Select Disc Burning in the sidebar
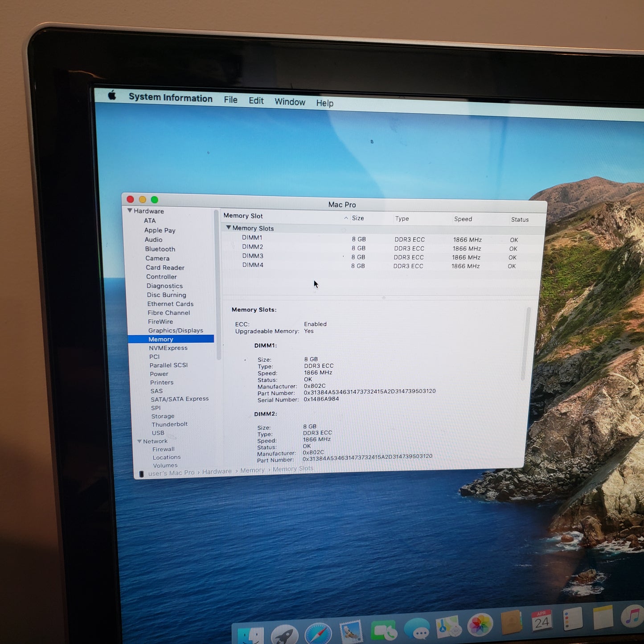The image size is (644, 644). click(x=167, y=295)
